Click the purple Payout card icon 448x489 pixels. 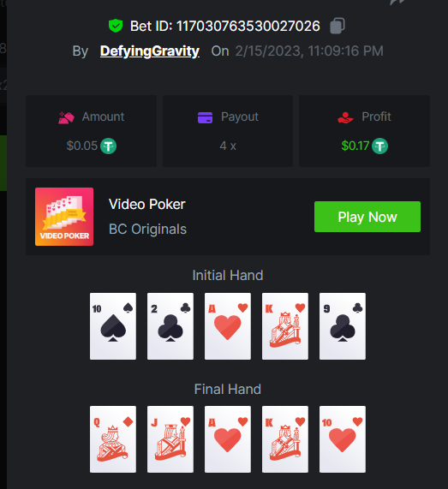click(205, 117)
